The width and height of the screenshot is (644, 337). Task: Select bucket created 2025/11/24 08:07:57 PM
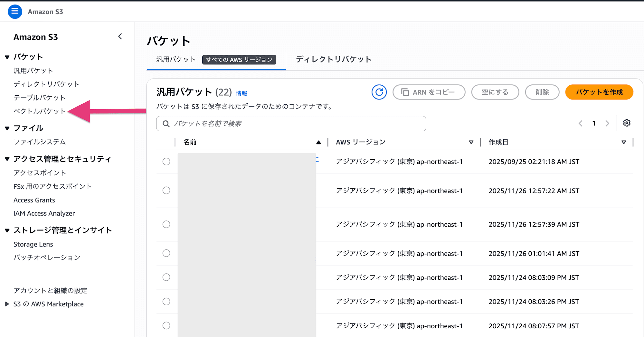(x=166, y=326)
